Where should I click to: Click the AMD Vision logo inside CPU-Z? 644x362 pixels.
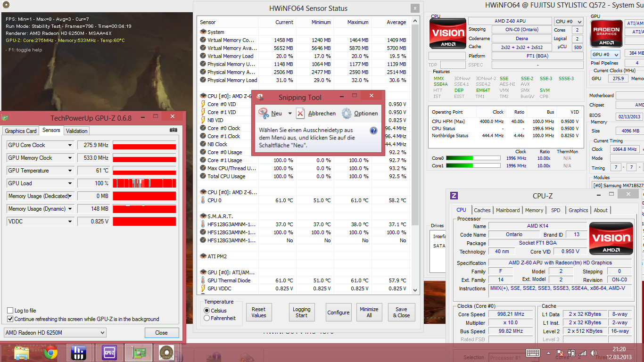click(612, 238)
